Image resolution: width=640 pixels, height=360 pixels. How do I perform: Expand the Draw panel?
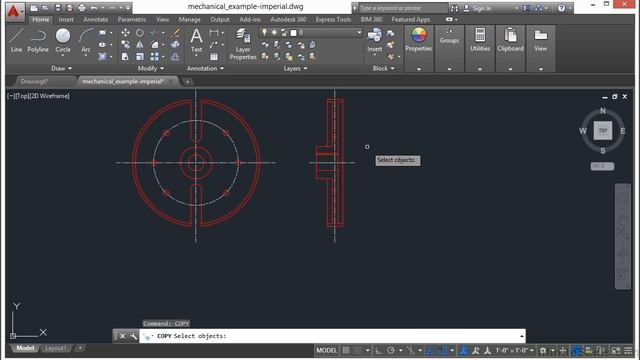(61, 68)
